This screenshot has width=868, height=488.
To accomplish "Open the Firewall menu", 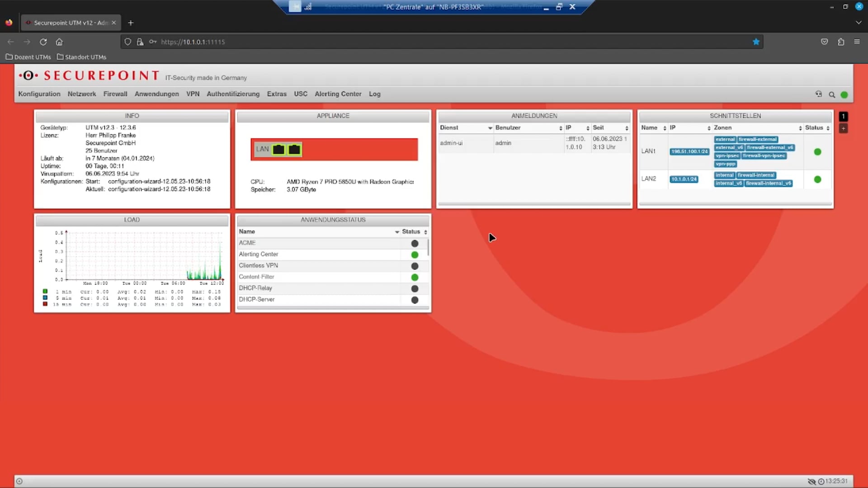I will tap(115, 94).
